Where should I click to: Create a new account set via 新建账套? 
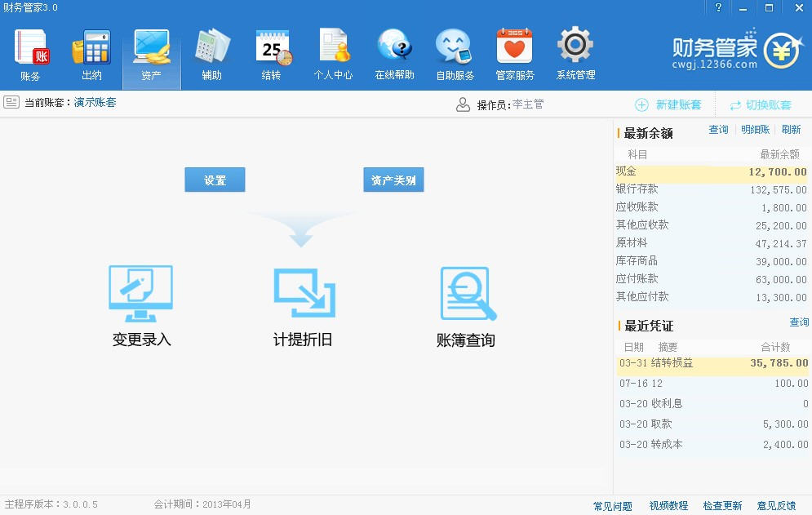click(x=668, y=105)
